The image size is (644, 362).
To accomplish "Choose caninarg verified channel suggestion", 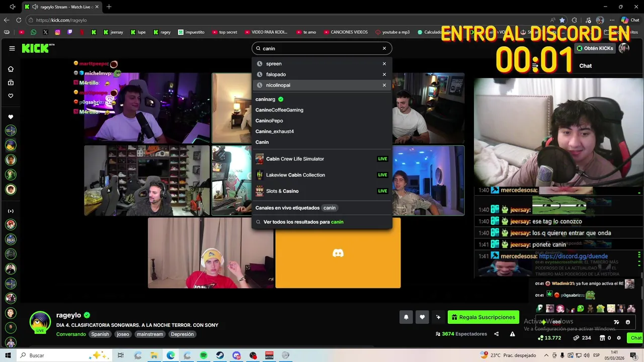I will tap(322, 99).
